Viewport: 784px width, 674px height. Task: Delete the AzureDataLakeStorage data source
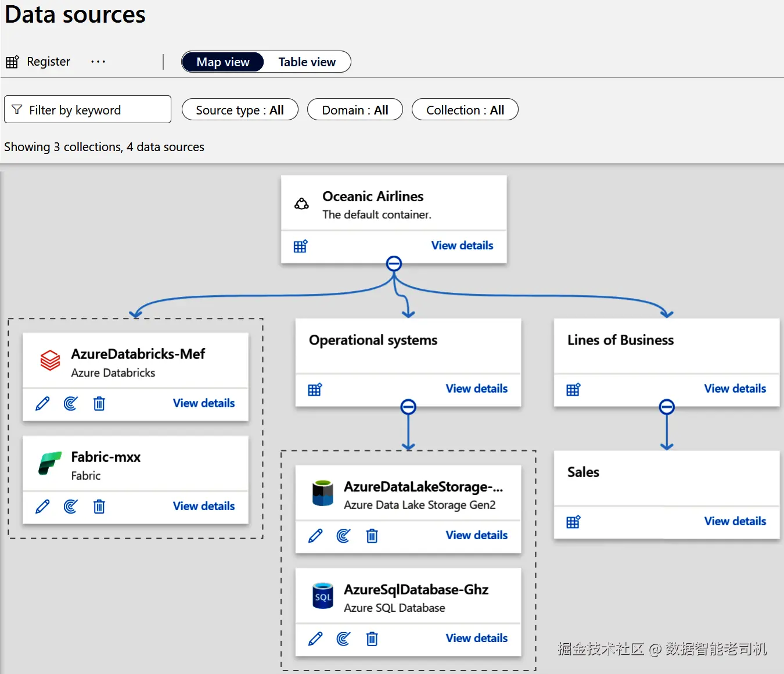(x=372, y=536)
